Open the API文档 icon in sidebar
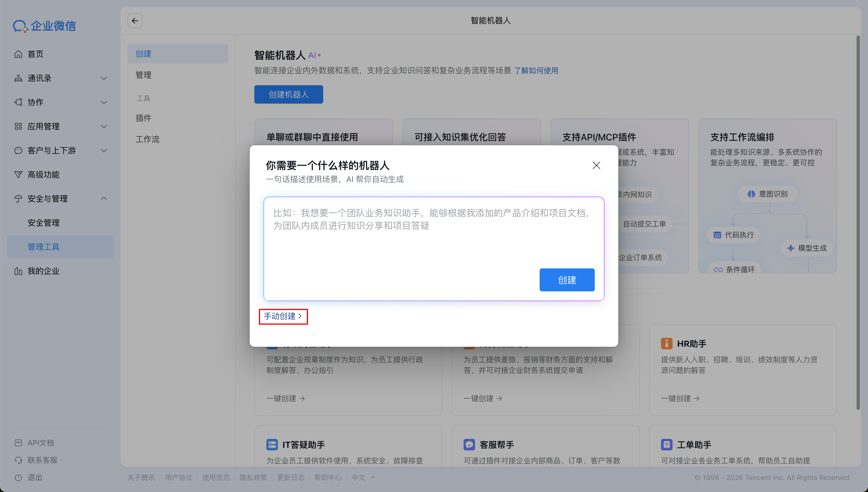Viewport: 868px width, 492px height. click(x=19, y=442)
